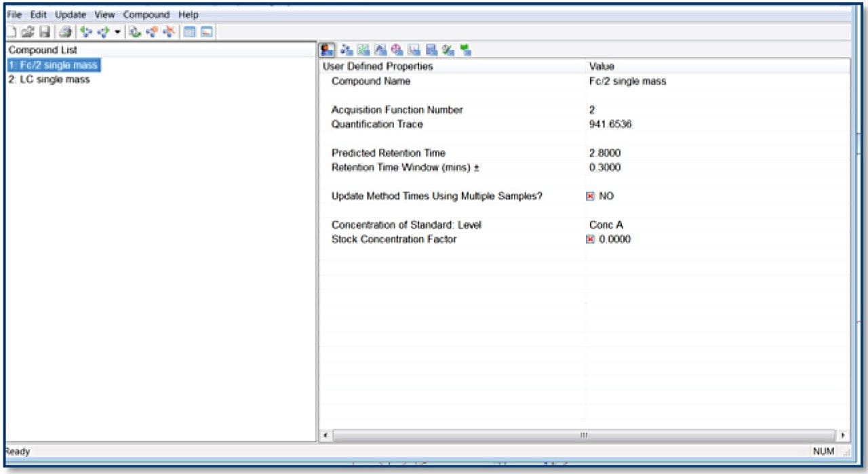Open the Update menu
The width and height of the screenshot is (868, 474).
(x=70, y=14)
